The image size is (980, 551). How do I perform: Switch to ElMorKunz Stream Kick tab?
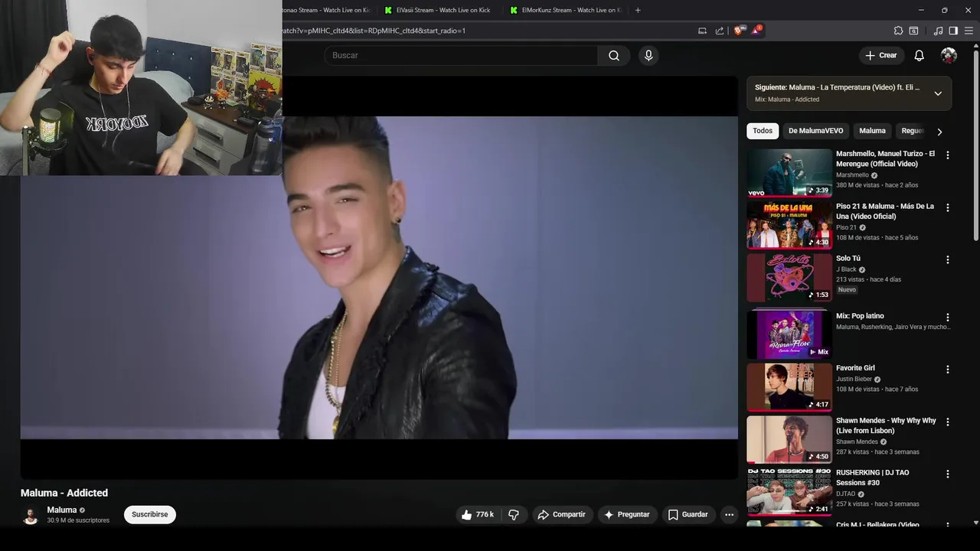pyautogui.click(x=567, y=10)
